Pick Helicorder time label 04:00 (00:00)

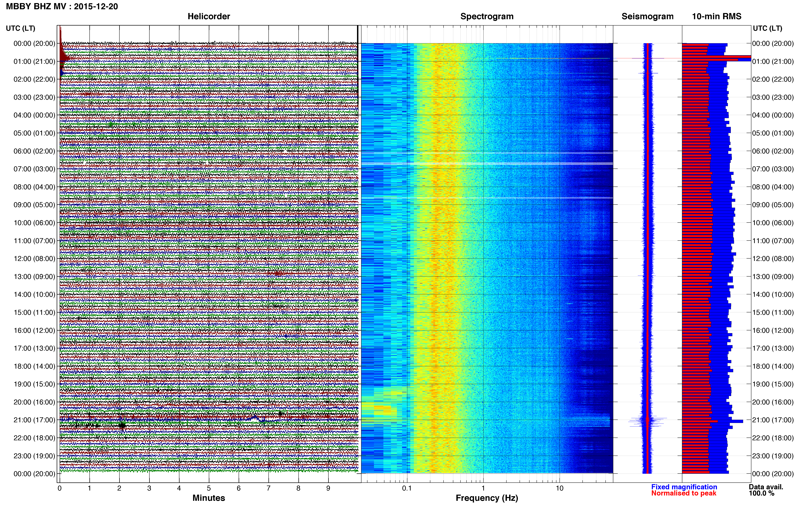(x=34, y=115)
